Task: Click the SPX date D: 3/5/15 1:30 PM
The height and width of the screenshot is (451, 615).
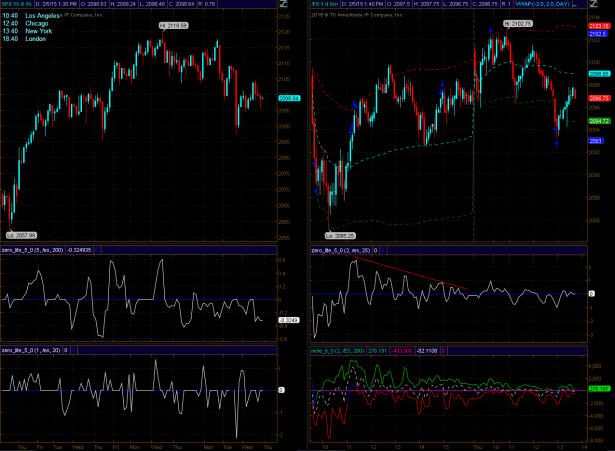Action: [x=56, y=4]
